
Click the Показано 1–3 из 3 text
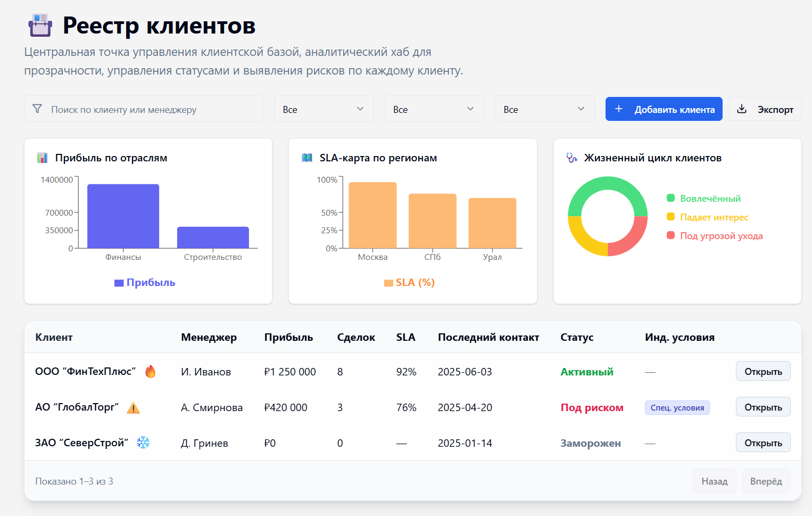pos(74,481)
